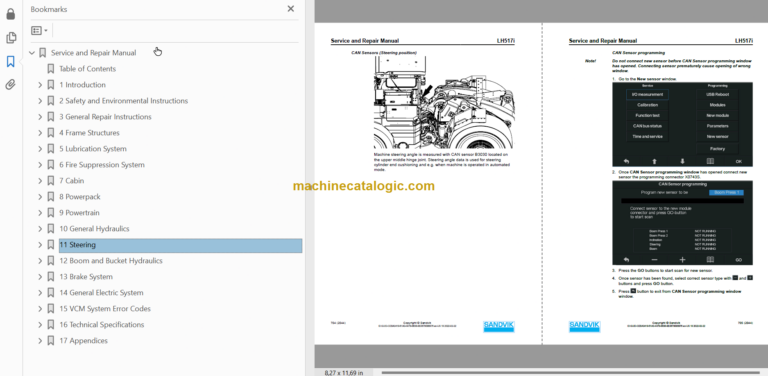Expand the 11 Steering bookmark

pos(40,245)
